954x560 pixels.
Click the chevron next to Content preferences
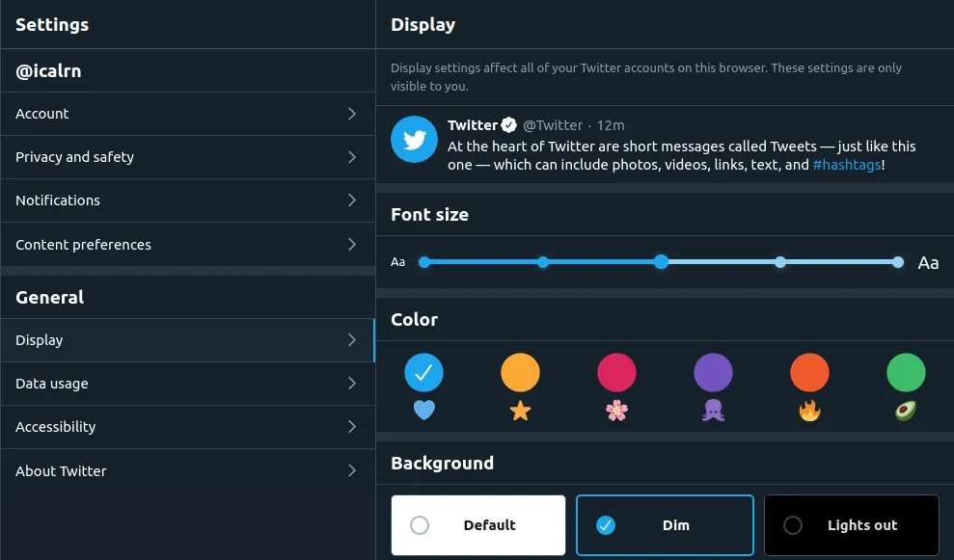click(x=352, y=244)
